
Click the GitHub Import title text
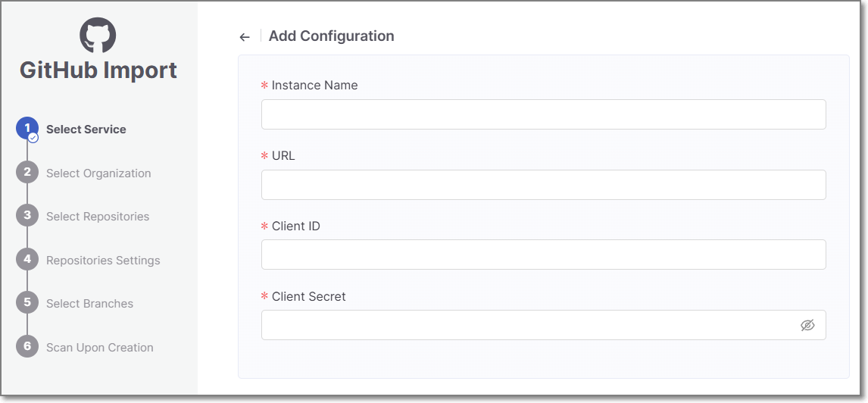pyautogui.click(x=98, y=70)
